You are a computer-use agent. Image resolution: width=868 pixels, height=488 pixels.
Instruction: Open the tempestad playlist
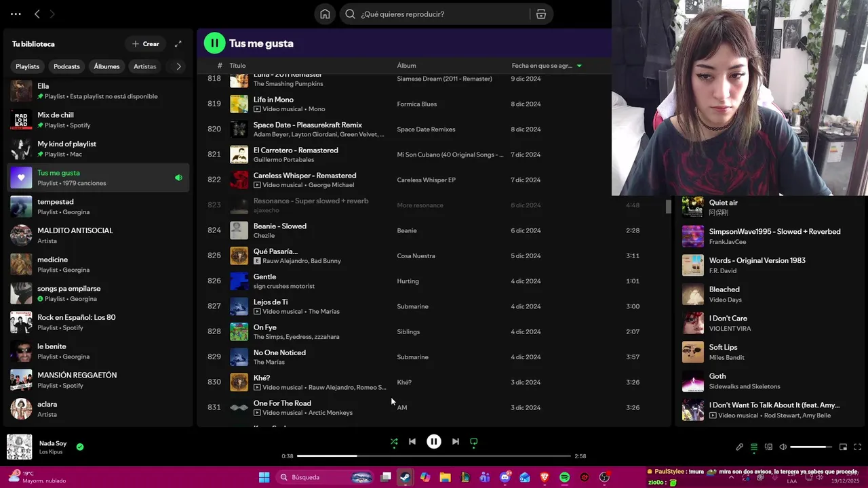pos(98,207)
